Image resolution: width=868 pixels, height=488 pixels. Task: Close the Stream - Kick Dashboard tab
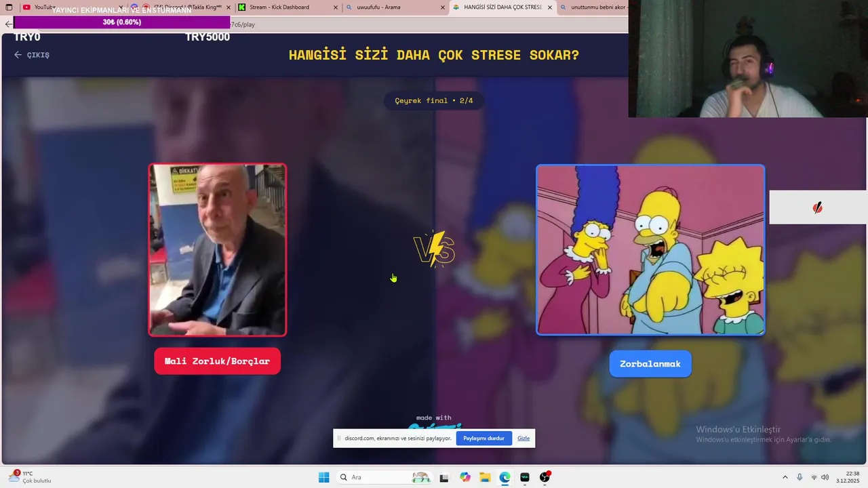336,7
